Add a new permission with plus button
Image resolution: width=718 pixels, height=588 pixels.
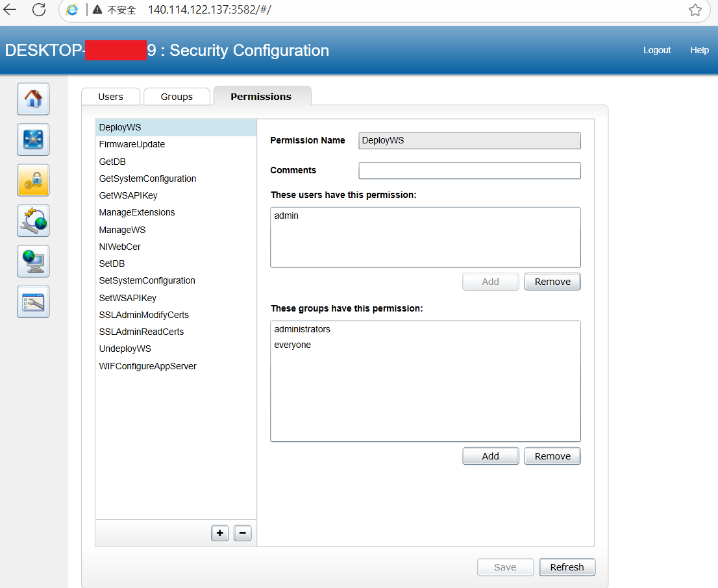point(220,533)
